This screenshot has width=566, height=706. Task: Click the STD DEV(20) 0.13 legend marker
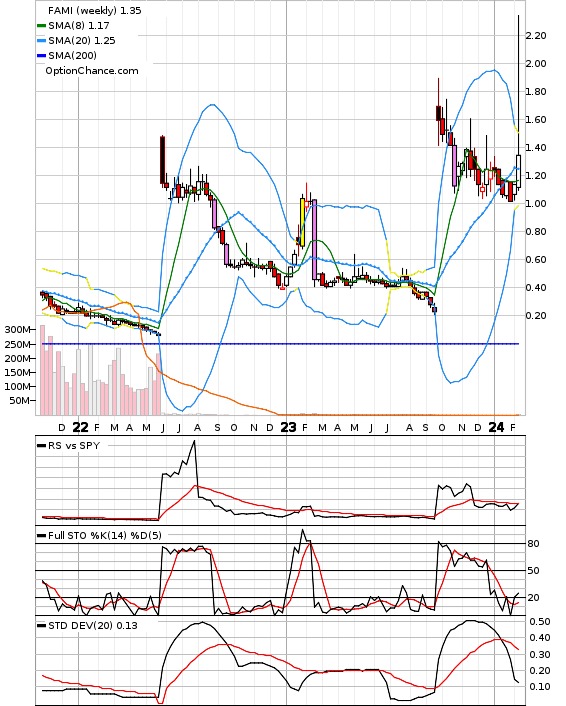(41, 626)
